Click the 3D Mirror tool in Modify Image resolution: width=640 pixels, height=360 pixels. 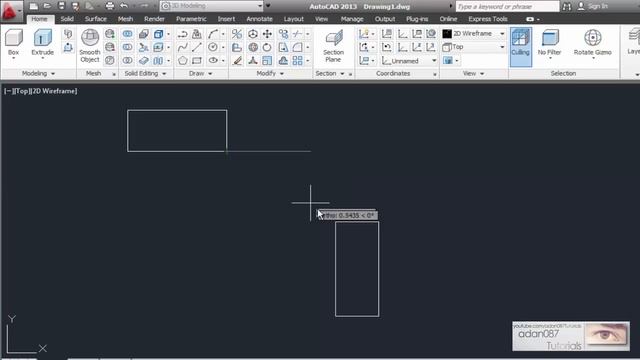coord(237,34)
